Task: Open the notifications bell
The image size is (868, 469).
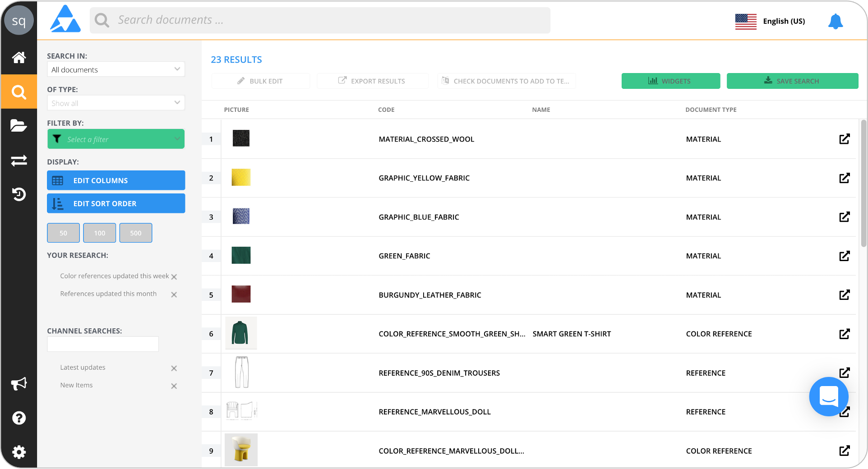Action: pyautogui.click(x=836, y=21)
